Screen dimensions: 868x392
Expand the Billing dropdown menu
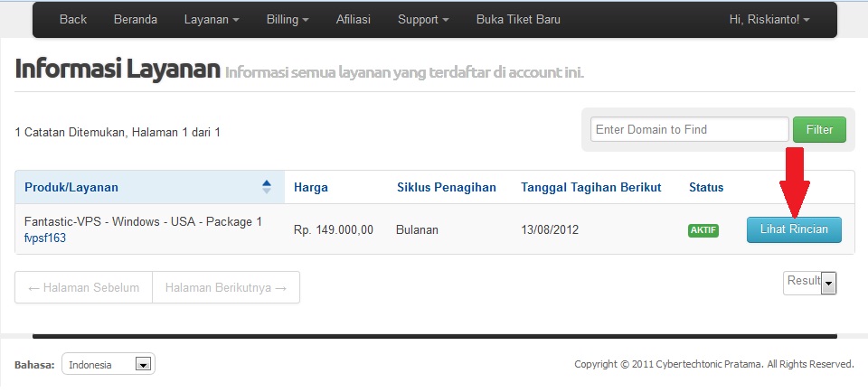pos(288,19)
